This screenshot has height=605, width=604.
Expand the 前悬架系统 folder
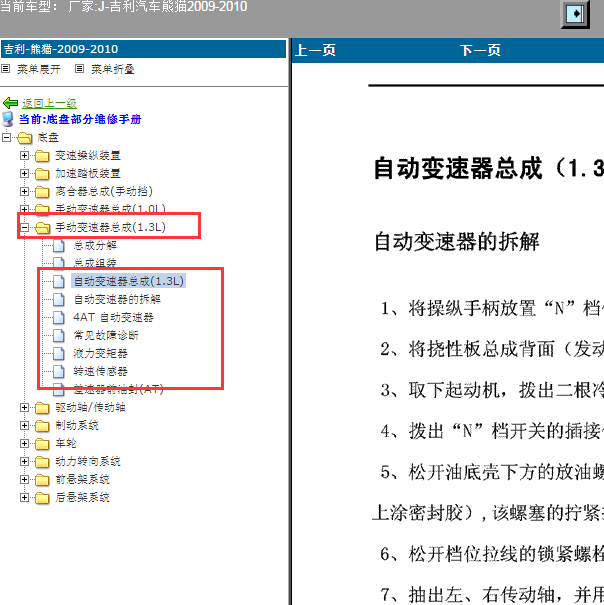coord(24,480)
